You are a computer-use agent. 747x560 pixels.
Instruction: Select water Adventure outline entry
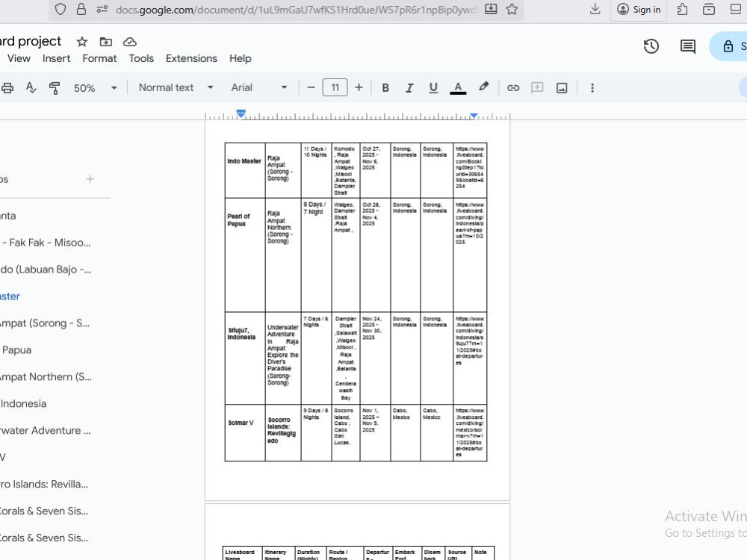[x=46, y=431]
